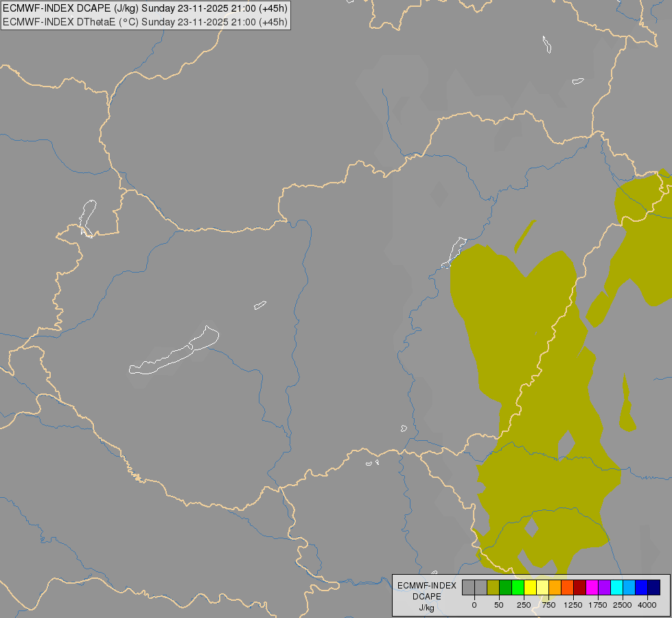Click the J/kg unit label in legend

pyautogui.click(x=426, y=608)
